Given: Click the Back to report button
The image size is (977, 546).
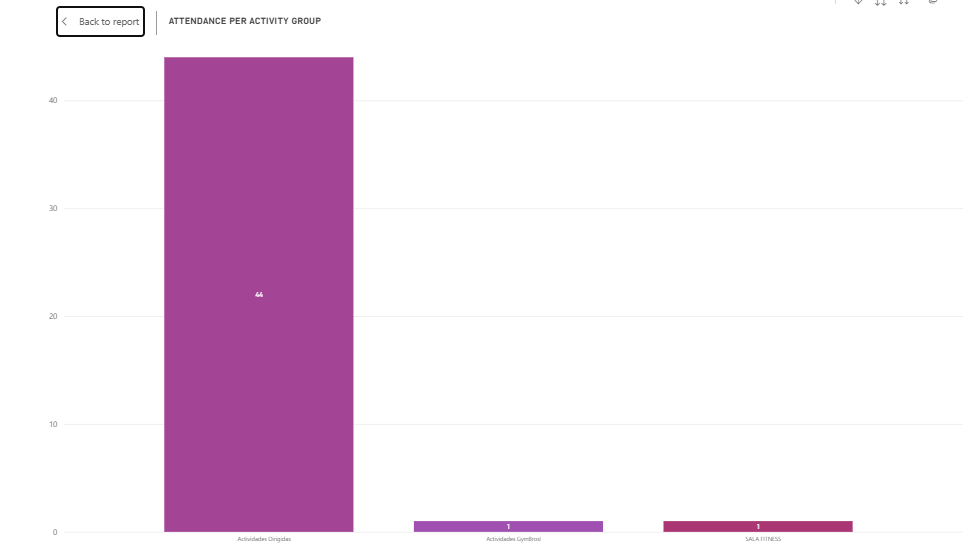Looking at the screenshot, I should coord(100,21).
